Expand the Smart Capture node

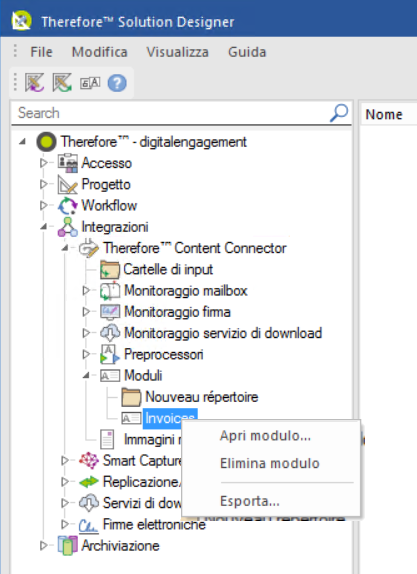(65, 460)
